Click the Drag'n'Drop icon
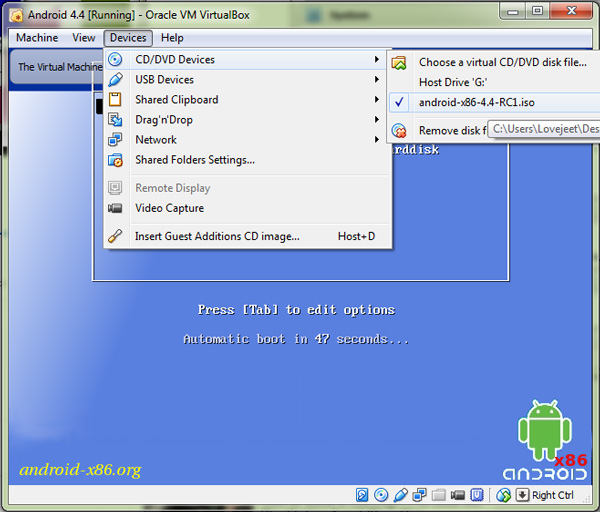 [x=115, y=120]
